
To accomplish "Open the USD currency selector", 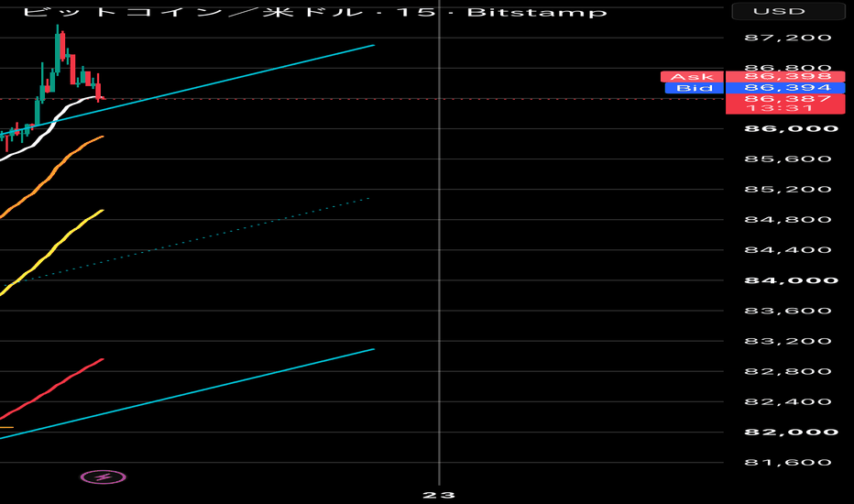I will tap(788, 11).
